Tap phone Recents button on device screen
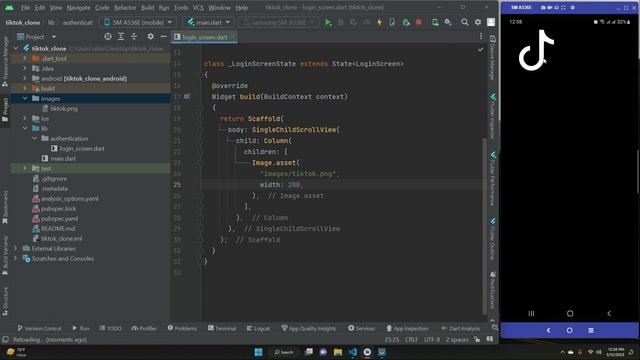 (531, 313)
